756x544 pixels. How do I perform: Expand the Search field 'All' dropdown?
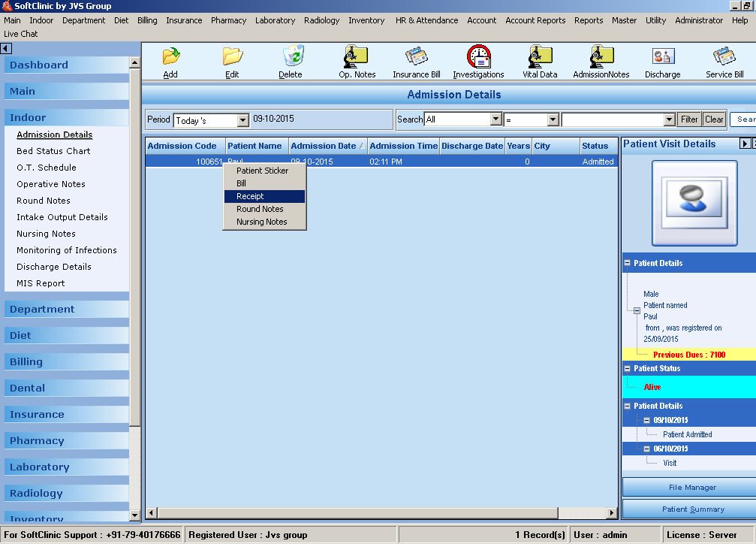[495, 119]
